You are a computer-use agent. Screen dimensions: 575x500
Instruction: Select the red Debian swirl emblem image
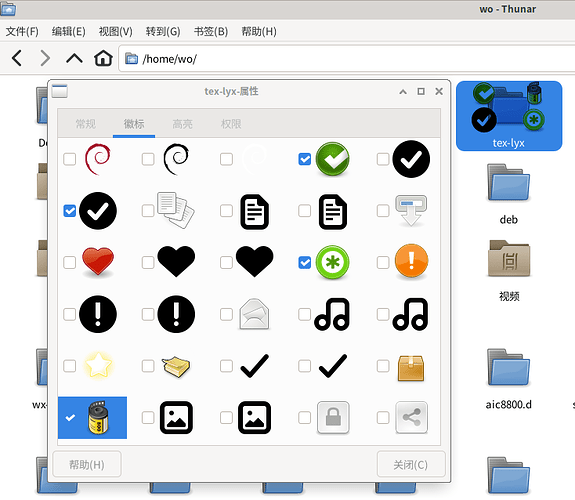pos(98,159)
